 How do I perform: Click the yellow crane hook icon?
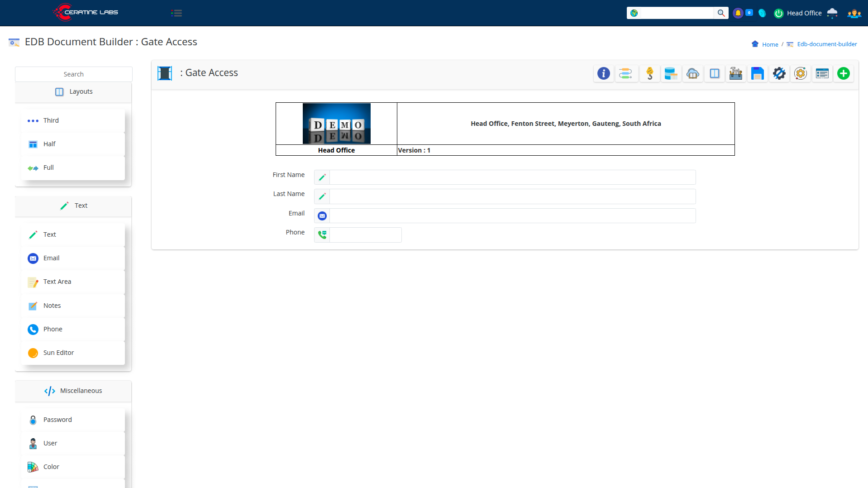pos(649,73)
